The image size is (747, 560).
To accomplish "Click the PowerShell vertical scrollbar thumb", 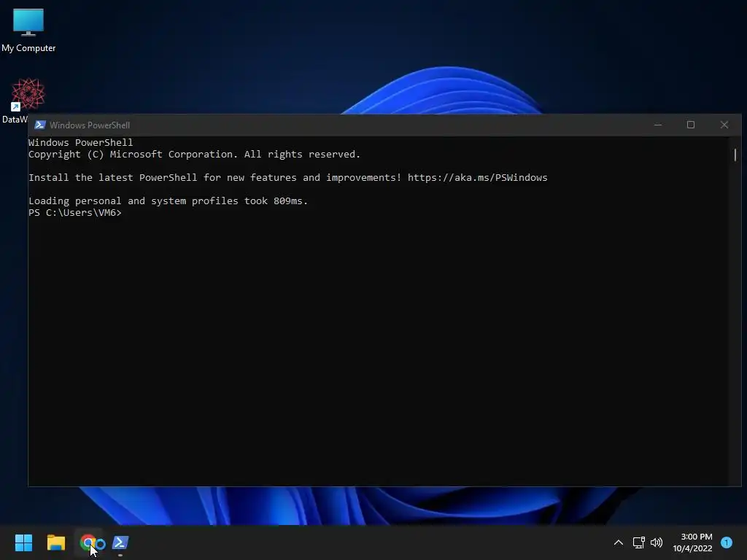I will pyautogui.click(x=735, y=155).
